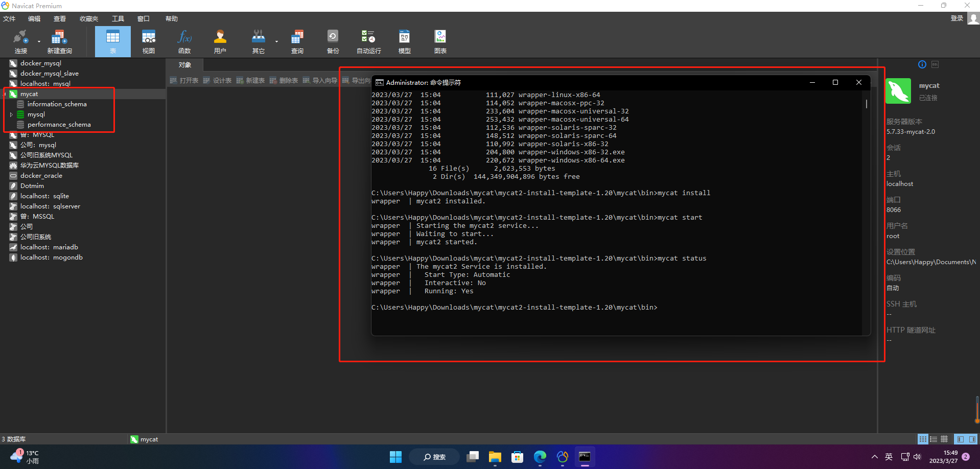The height and width of the screenshot is (469, 980).
Task: Select the 公司旧系统MYSQL connection
Action: click(46, 155)
